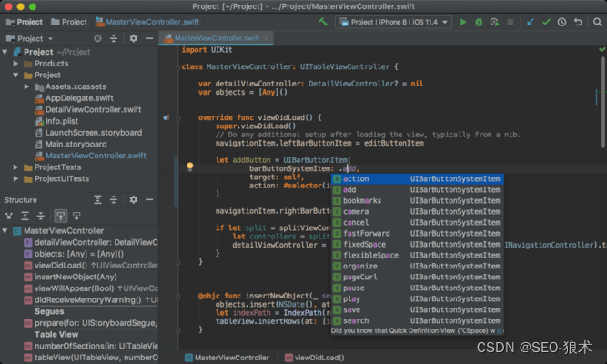Choose 'cancel' completion suggestion
This screenshot has height=364, width=607.
[x=418, y=222]
